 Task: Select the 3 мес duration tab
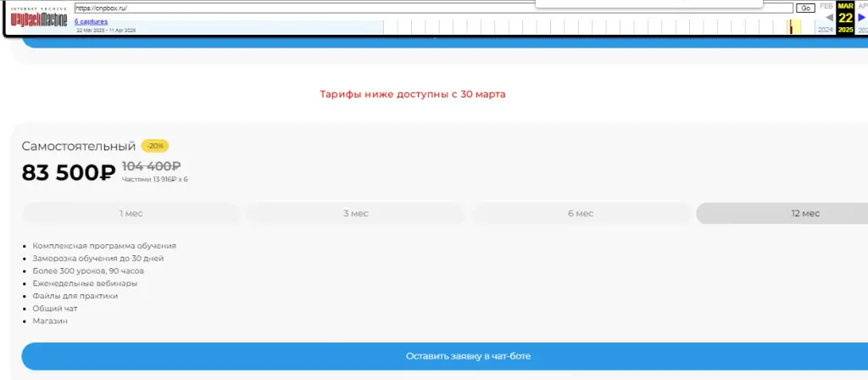pos(355,213)
